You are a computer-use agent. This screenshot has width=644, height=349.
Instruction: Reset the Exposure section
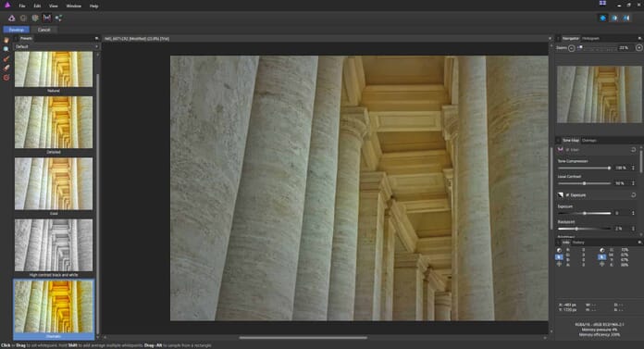(633, 194)
